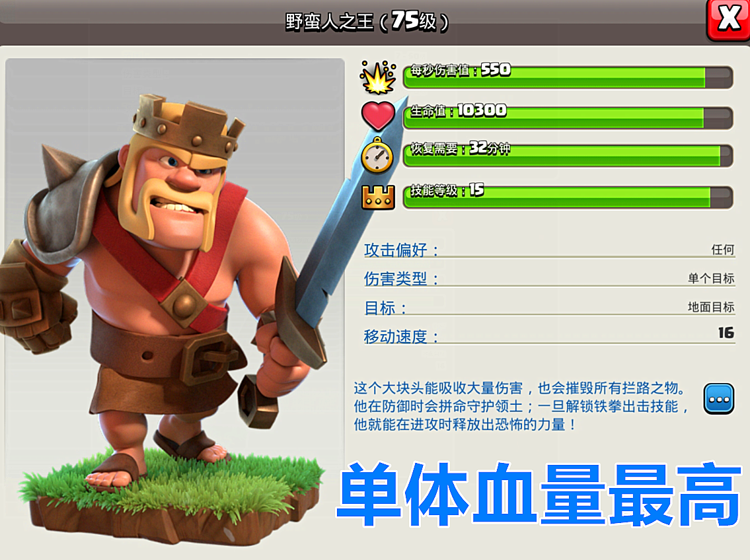Select the 移动速度 16 row
750x560 pixels.
(x=549, y=334)
